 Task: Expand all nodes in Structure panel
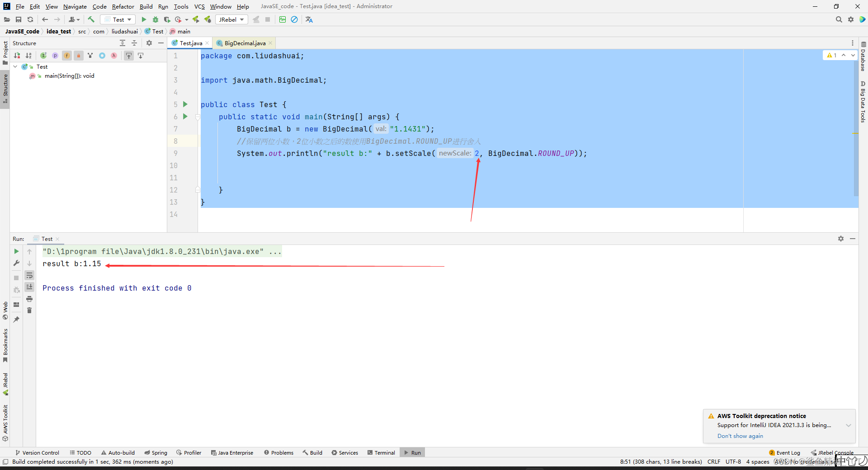(x=123, y=43)
